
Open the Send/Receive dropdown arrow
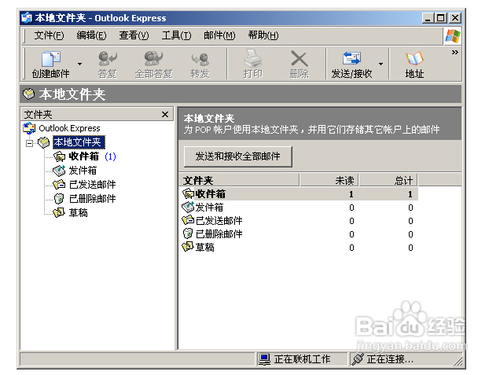[381, 64]
